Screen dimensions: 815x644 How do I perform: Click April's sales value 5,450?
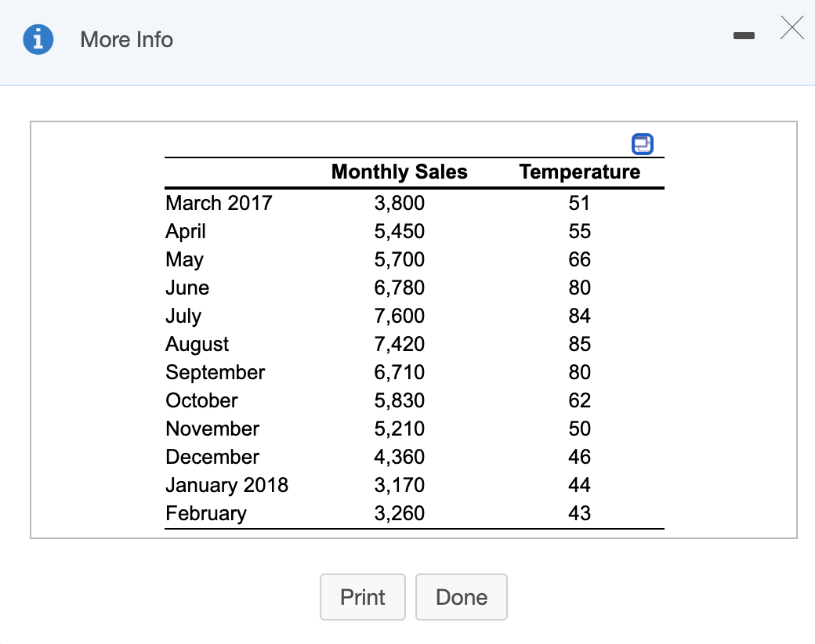(x=399, y=231)
